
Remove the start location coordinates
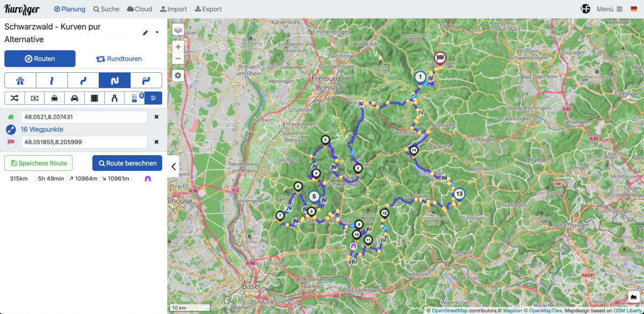(157, 117)
